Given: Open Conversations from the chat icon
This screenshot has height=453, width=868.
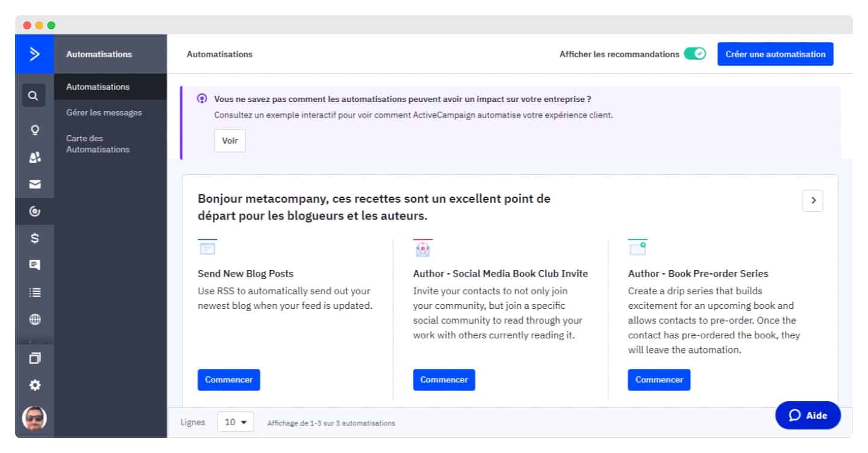Looking at the screenshot, I should [34, 265].
